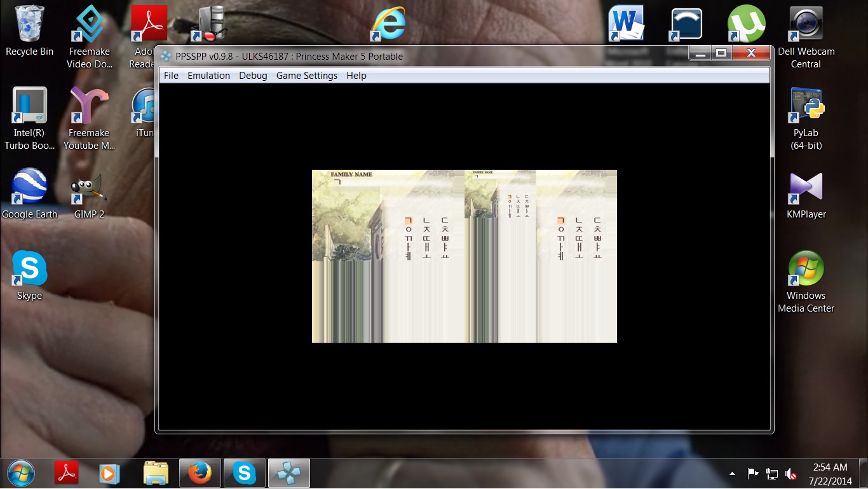868x489 pixels.
Task: Open the Game Settings menu
Action: [x=307, y=76]
